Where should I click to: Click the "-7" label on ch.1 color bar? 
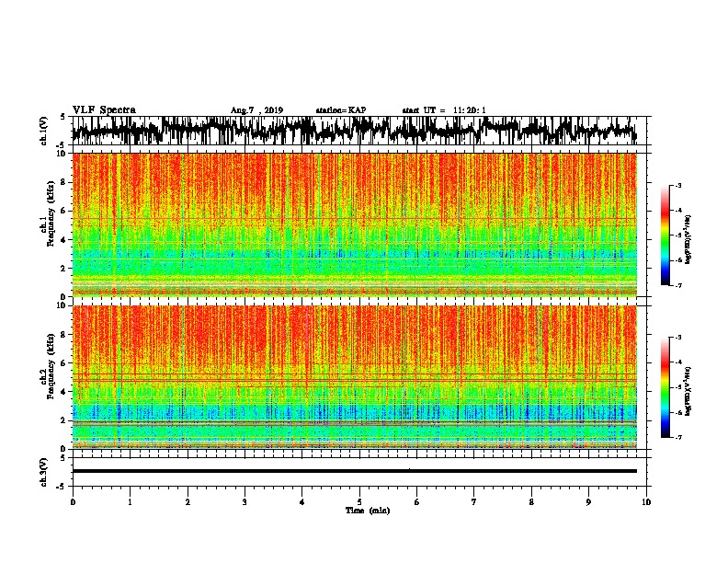tap(677, 285)
